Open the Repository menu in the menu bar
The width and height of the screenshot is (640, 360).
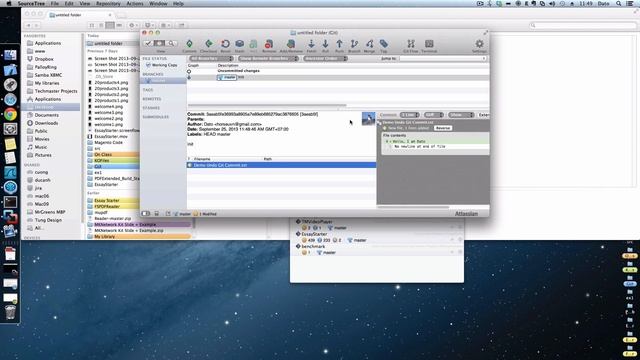pos(108,4)
